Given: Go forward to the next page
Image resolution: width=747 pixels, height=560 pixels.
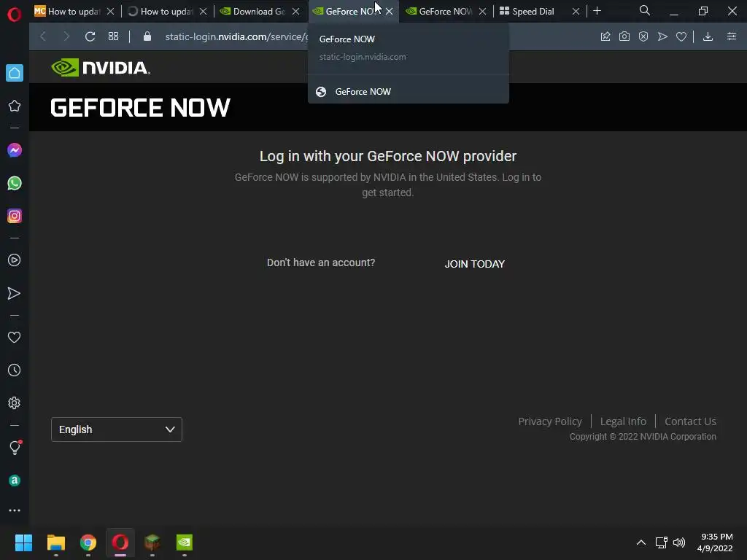Looking at the screenshot, I should point(66,36).
